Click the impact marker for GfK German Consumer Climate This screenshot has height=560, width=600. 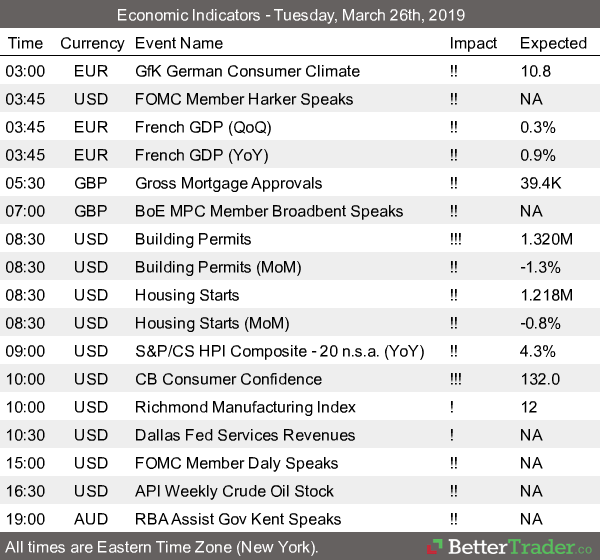pos(456,71)
